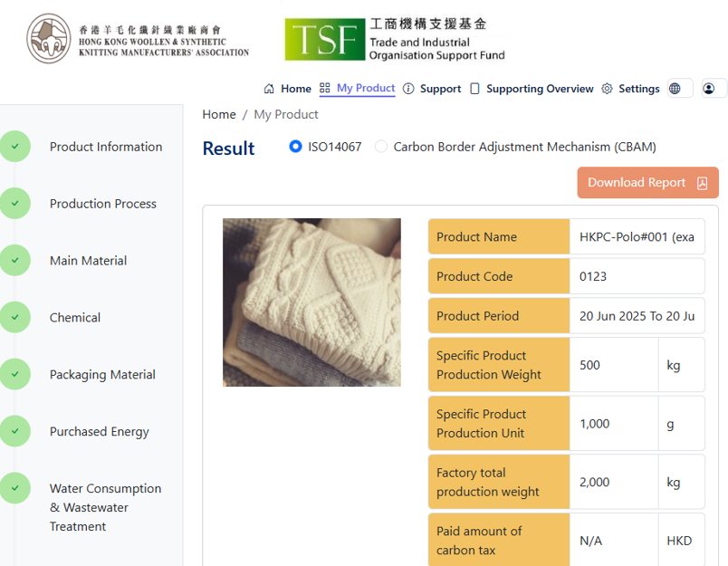Click the Download Report button
Viewport: 728px width, 566px height.
pos(647,182)
